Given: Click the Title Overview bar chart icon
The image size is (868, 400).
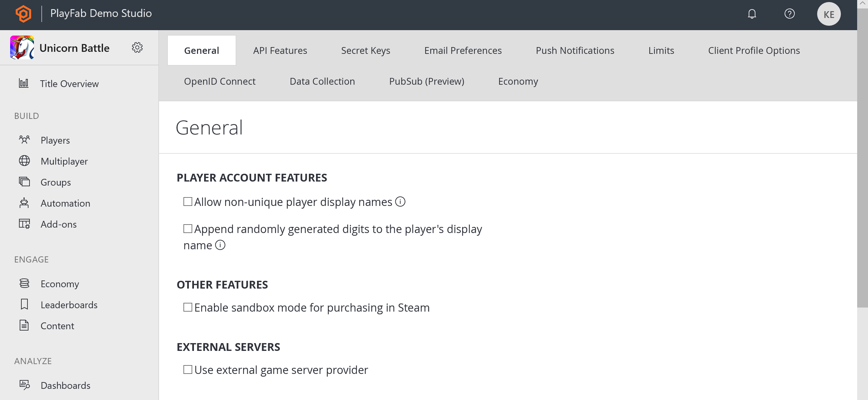Looking at the screenshot, I should pyautogui.click(x=23, y=84).
